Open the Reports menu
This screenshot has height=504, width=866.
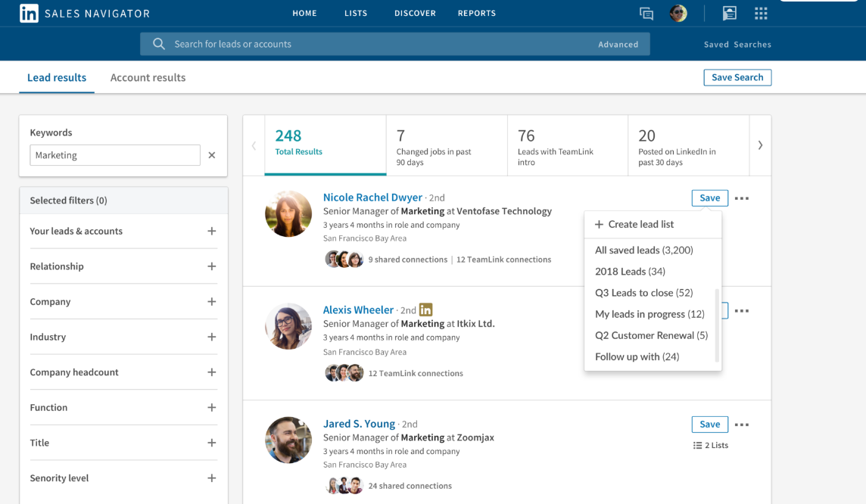[x=477, y=14]
